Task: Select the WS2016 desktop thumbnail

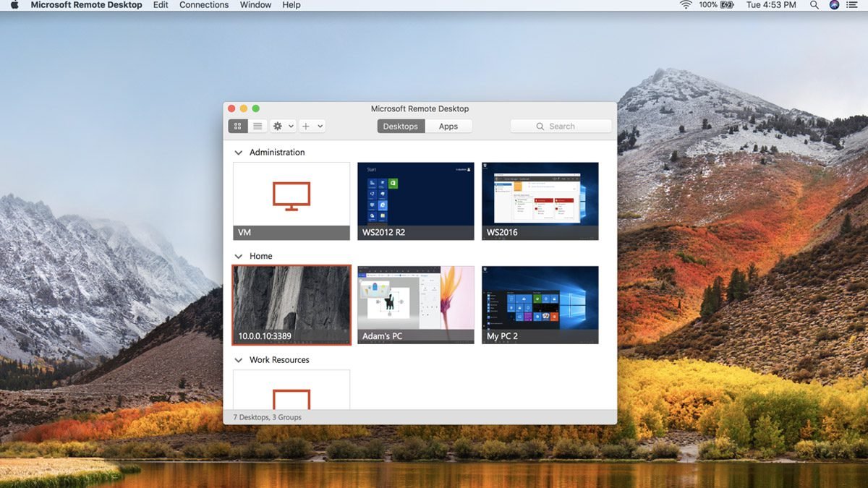Action: 540,201
